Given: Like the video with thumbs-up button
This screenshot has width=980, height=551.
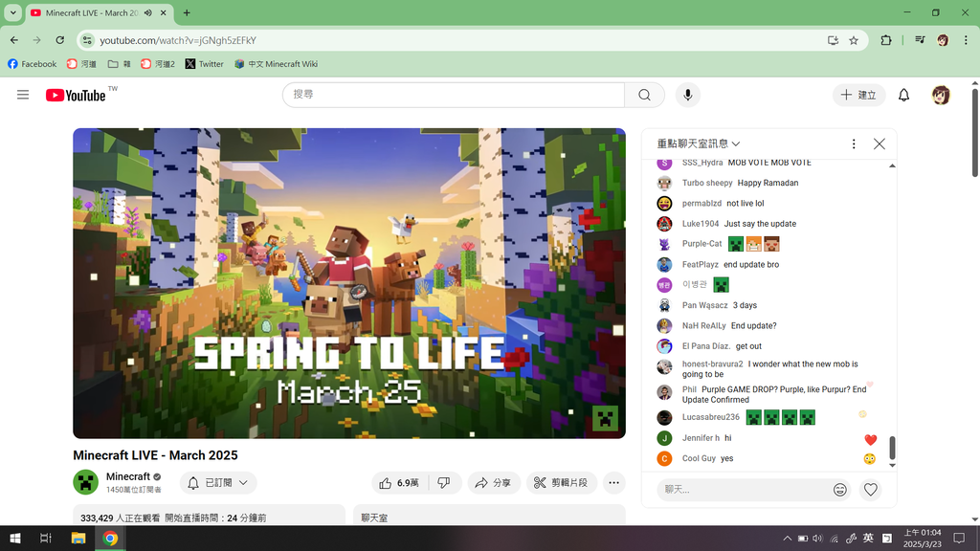Looking at the screenshot, I should pyautogui.click(x=400, y=483).
